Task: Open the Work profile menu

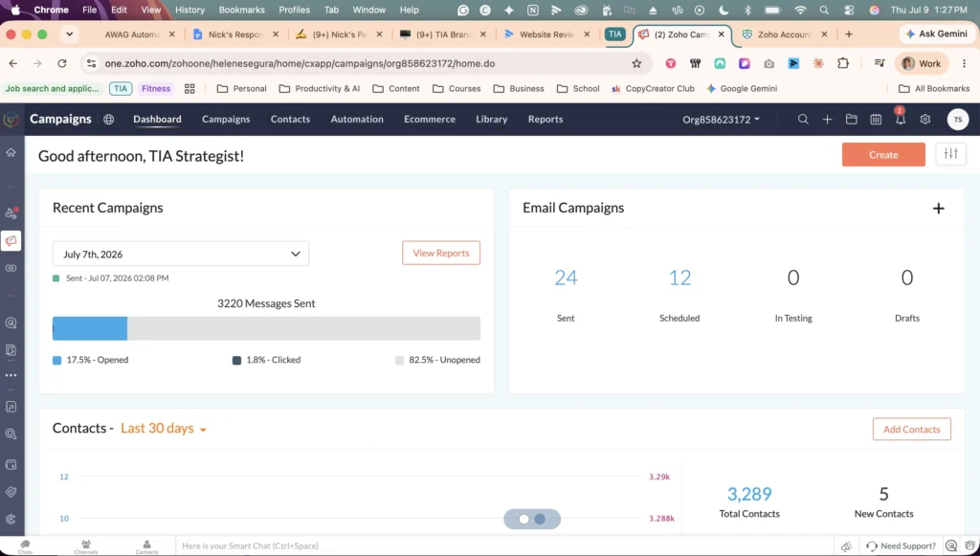Action: 922,63
